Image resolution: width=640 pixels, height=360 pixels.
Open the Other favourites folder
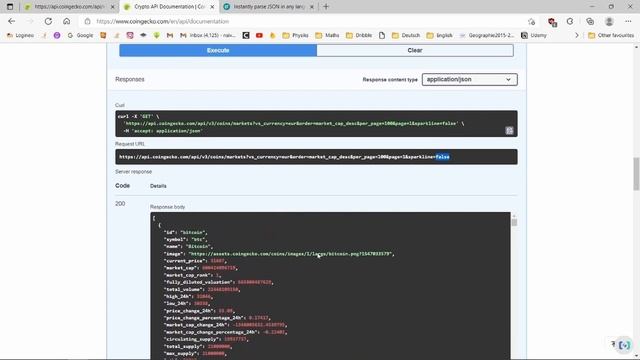click(611, 36)
